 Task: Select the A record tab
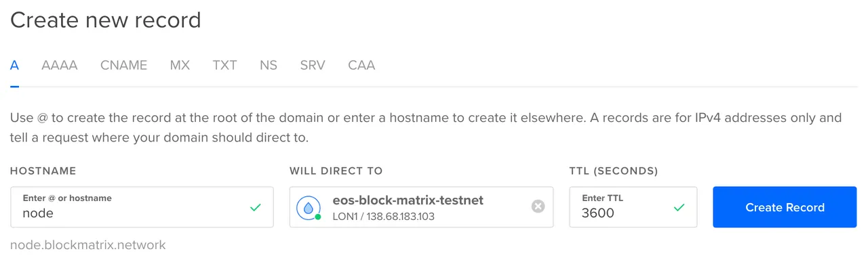[x=14, y=66]
